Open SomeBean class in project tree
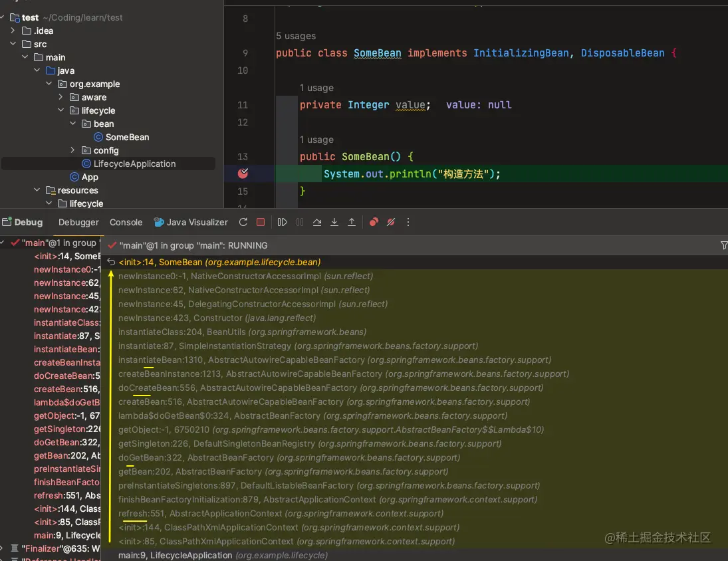 [127, 137]
